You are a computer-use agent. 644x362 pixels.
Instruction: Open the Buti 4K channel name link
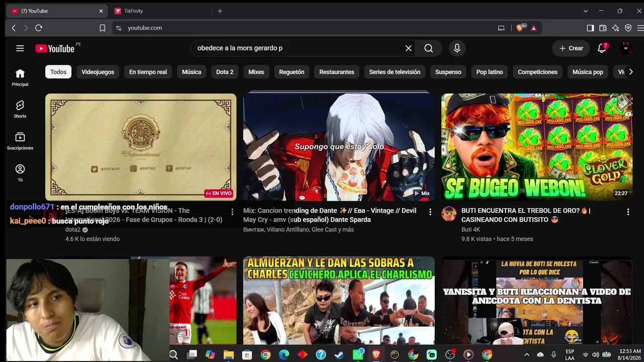coord(471,230)
